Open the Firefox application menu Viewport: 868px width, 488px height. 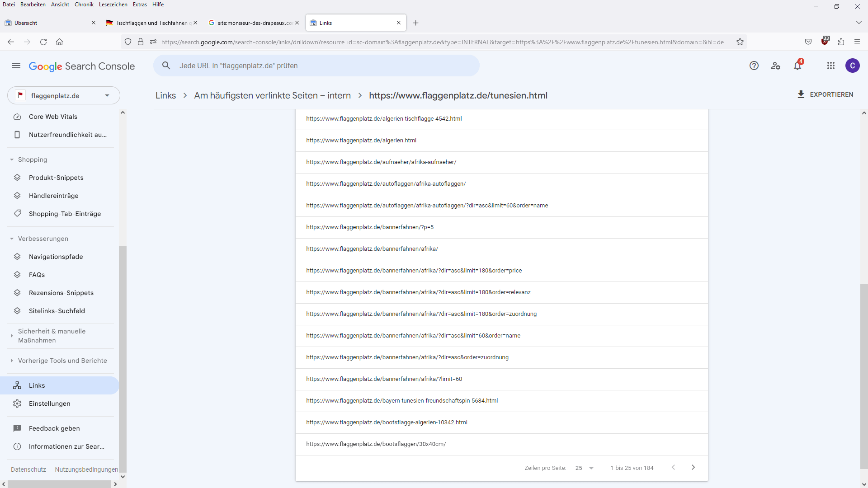857,42
